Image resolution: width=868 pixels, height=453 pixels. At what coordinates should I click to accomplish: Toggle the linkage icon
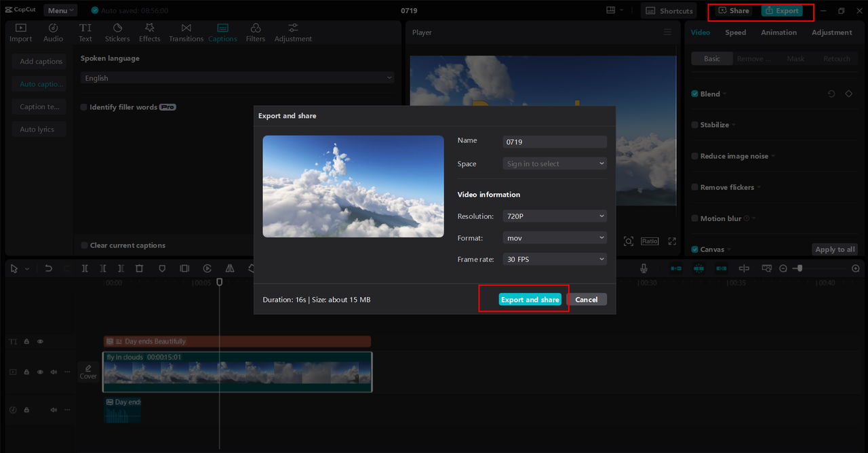722,269
